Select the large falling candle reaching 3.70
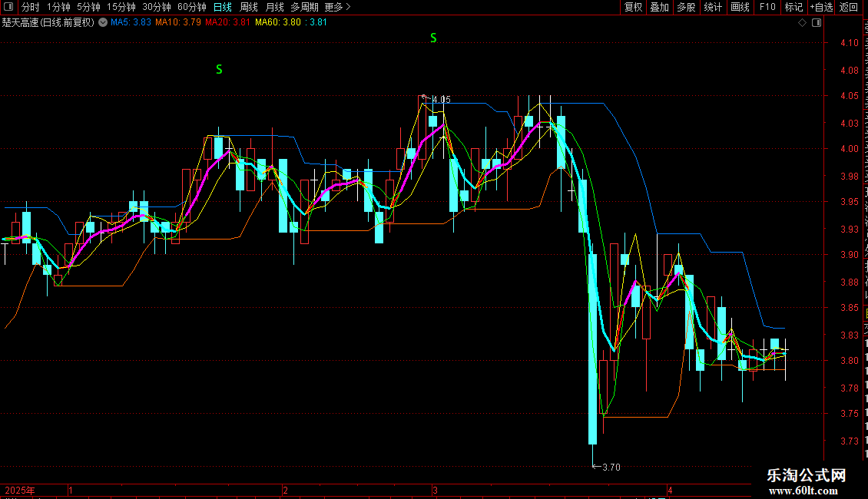868x499 pixels. pyautogui.click(x=593, y=349)
